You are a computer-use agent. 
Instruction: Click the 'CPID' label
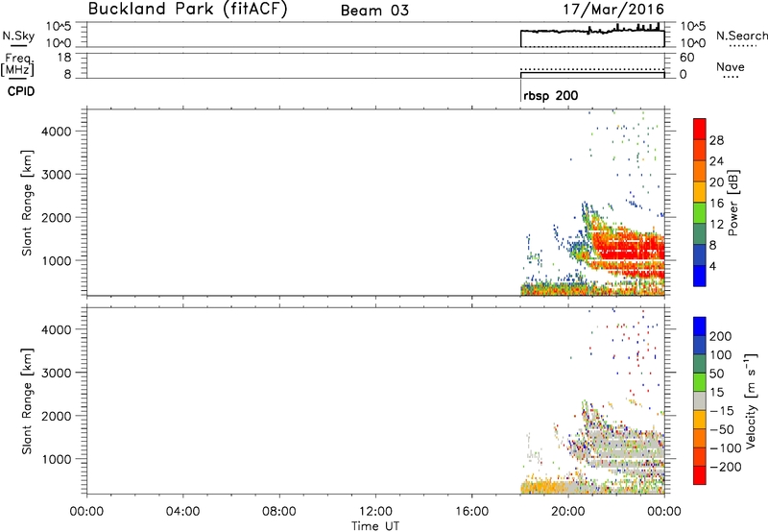21,91
